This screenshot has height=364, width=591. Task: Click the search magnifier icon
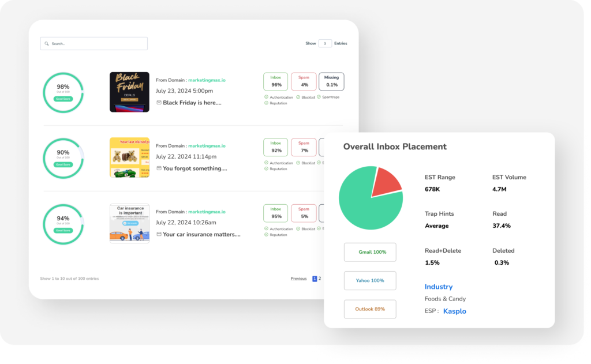[47, 44]
